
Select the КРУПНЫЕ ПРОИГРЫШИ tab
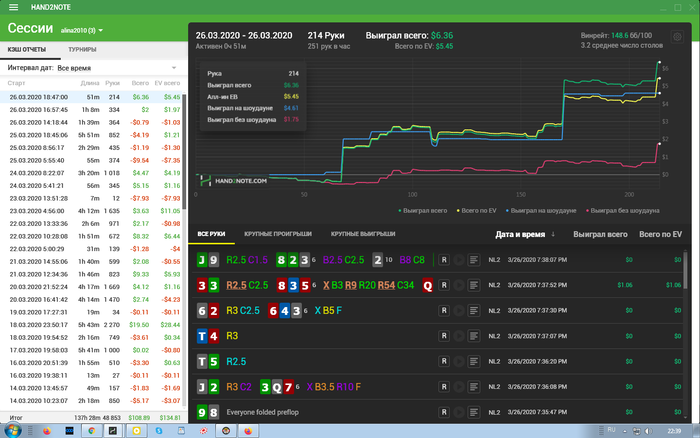[278, 234]
